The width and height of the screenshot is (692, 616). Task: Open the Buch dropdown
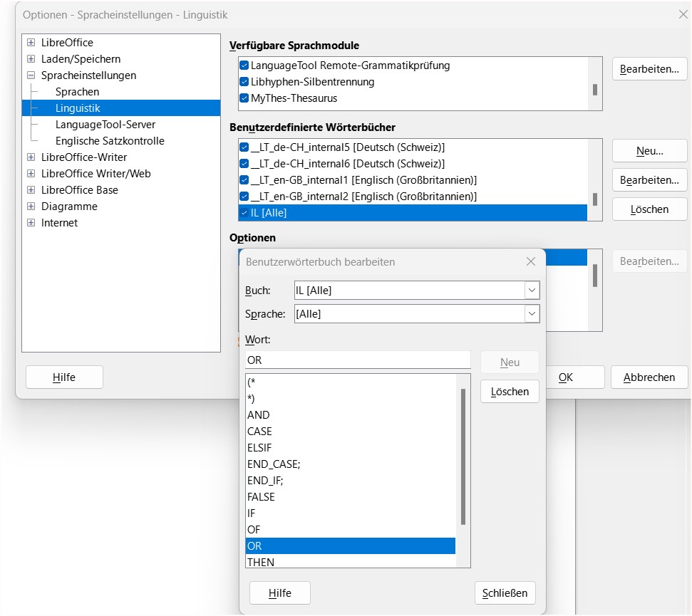tap(532, 290)
